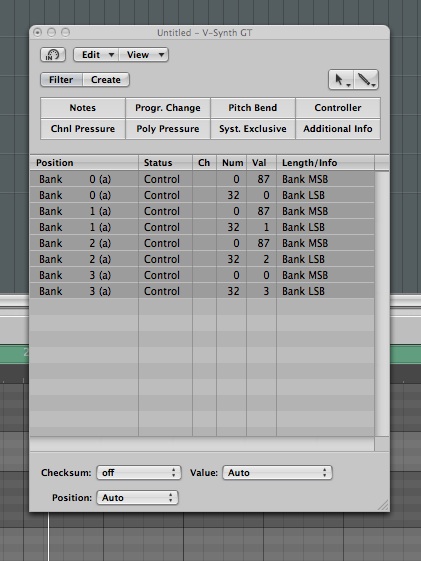The width and height of the screenshot is (421, 561).
Task: Open the Position dropdown
Action: click(137, 498)
